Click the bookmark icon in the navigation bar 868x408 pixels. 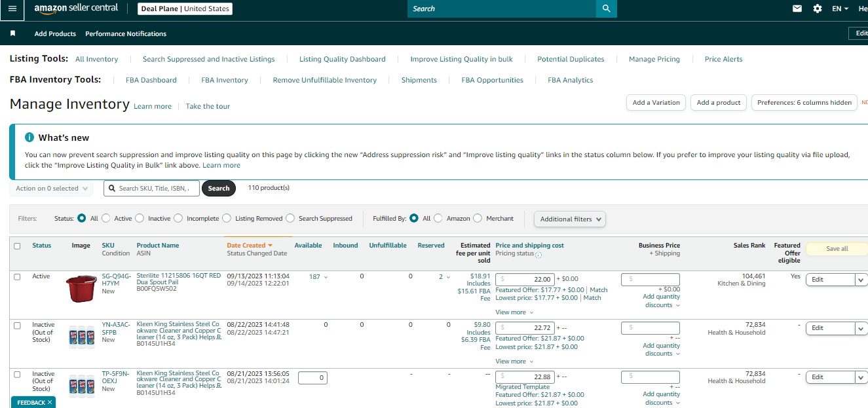tap(12, 33)
